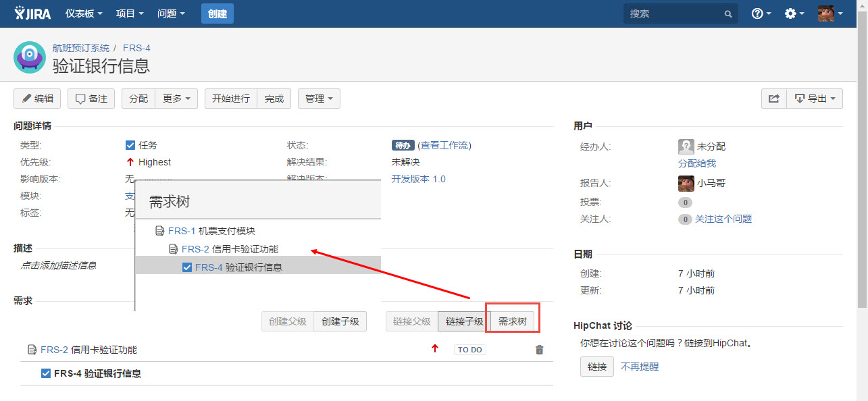Click the 链接 HipChat button
This screenshot has height=401, width=868.
596,367
